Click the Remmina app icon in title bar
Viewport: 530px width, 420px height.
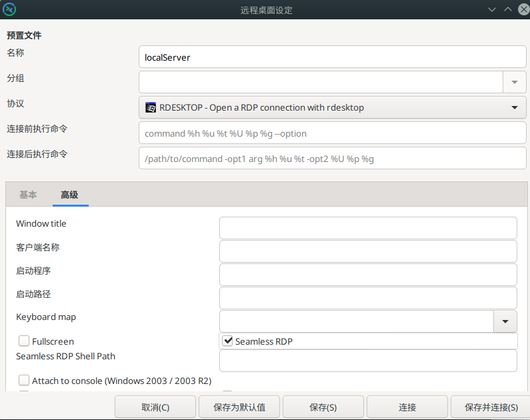pos(9,9)
